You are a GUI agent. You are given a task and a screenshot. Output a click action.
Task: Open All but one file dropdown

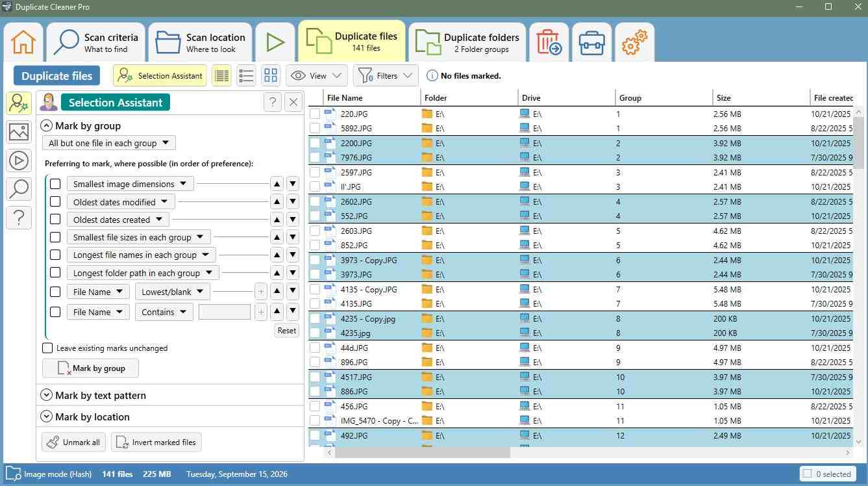[109, 143]
